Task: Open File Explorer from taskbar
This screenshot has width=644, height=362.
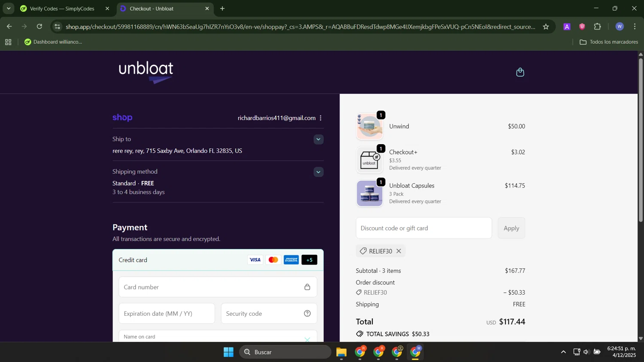Action: click(x=341, y=352)
